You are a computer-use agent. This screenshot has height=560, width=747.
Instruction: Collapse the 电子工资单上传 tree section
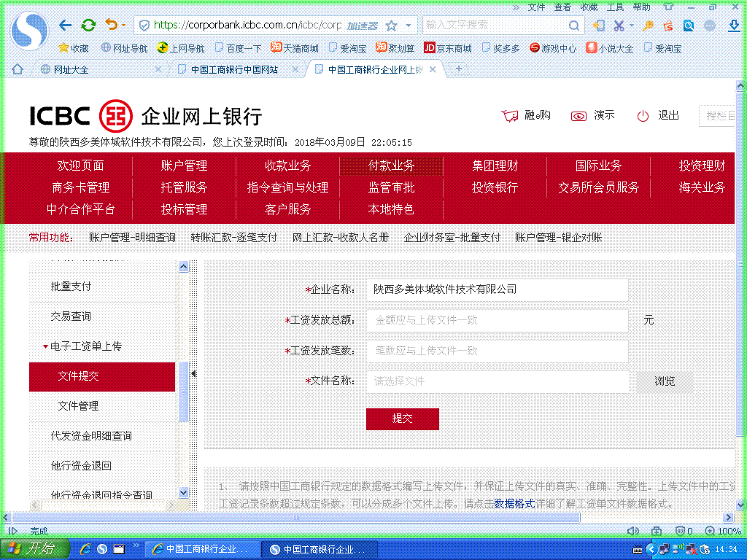[x=45, y=346]
